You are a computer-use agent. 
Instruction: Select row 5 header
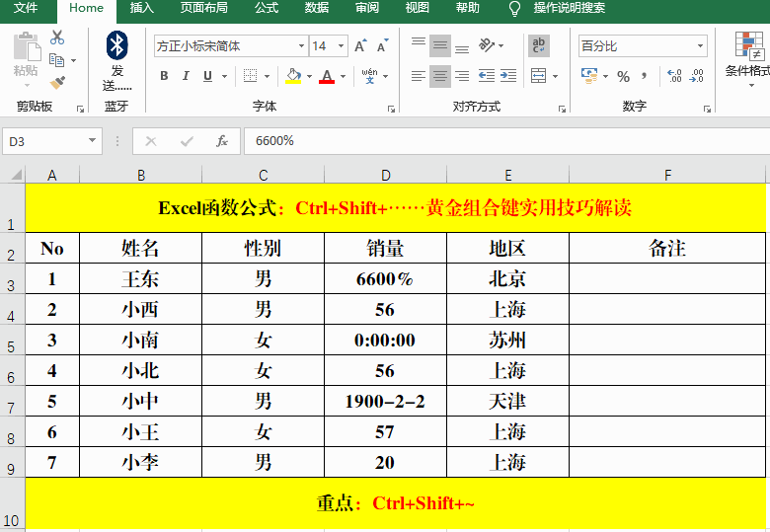point(12,341)
